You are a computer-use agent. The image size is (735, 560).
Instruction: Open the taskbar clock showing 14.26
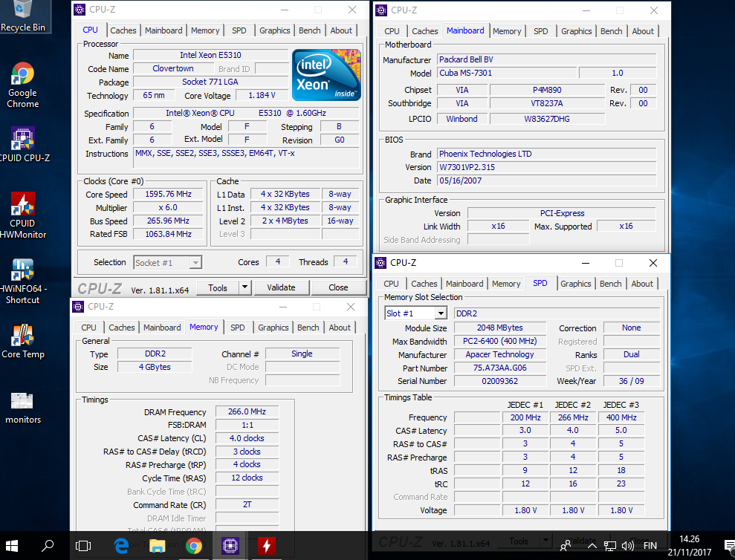point(690,545)
